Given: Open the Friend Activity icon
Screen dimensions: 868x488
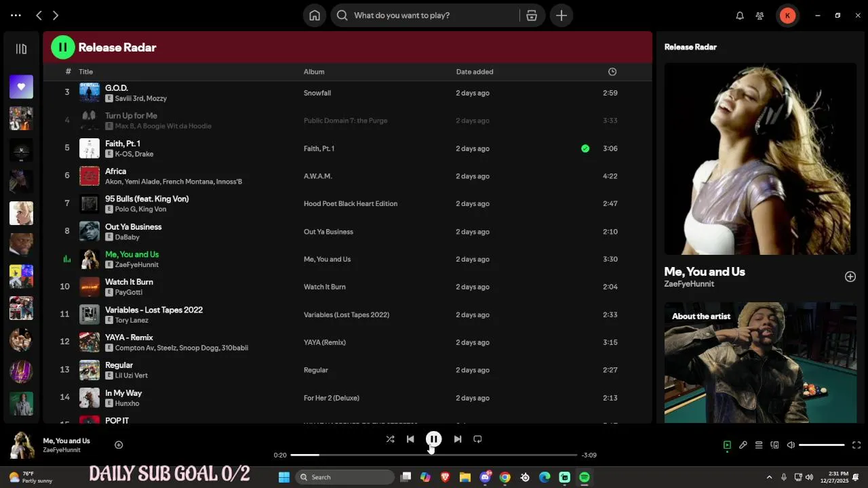Looking at the screenshot, I should pyautogui.click(x=759, y=16).
